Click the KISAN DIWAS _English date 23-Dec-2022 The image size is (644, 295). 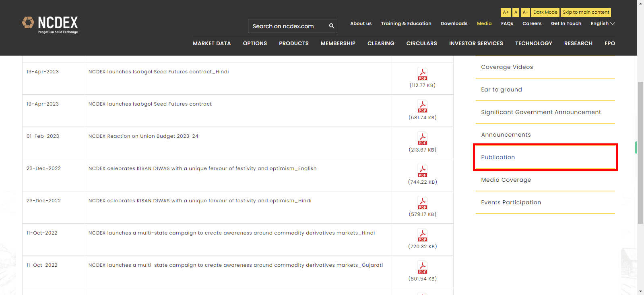coord(43,168)
